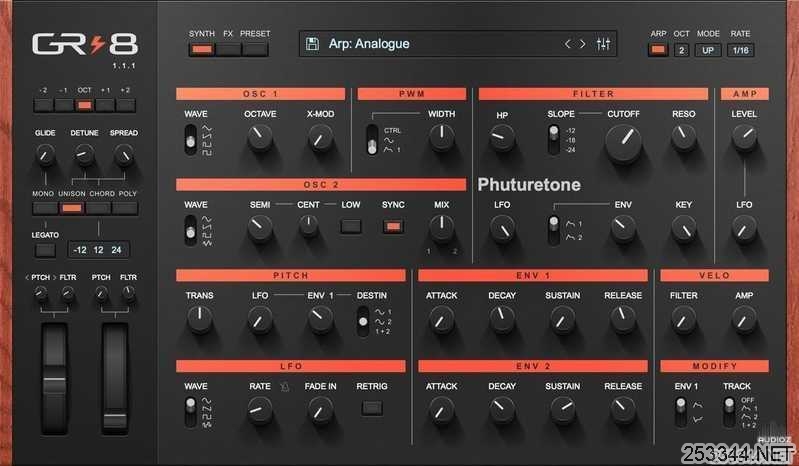
Task: Click the PWM CTRL source switch
Action: click(x=372, y=139)
